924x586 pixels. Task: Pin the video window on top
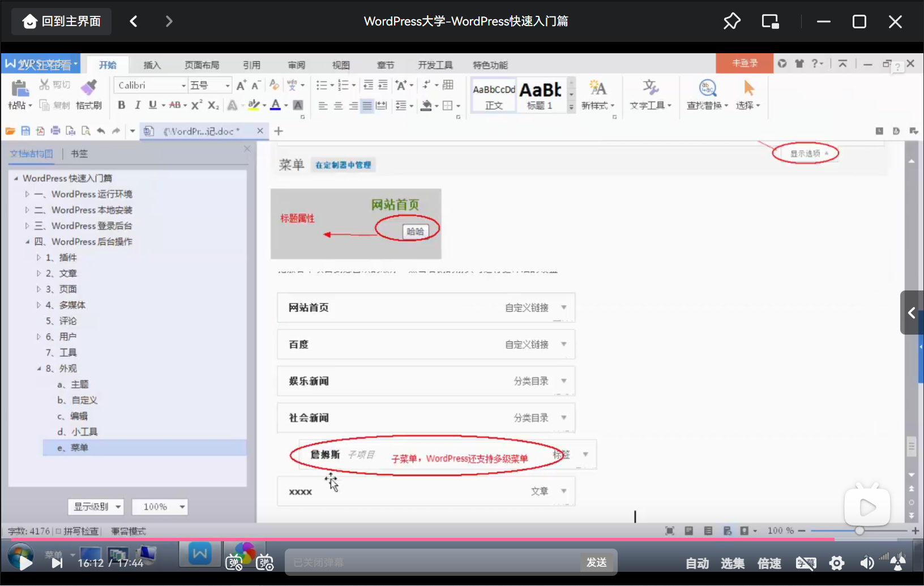731,22
